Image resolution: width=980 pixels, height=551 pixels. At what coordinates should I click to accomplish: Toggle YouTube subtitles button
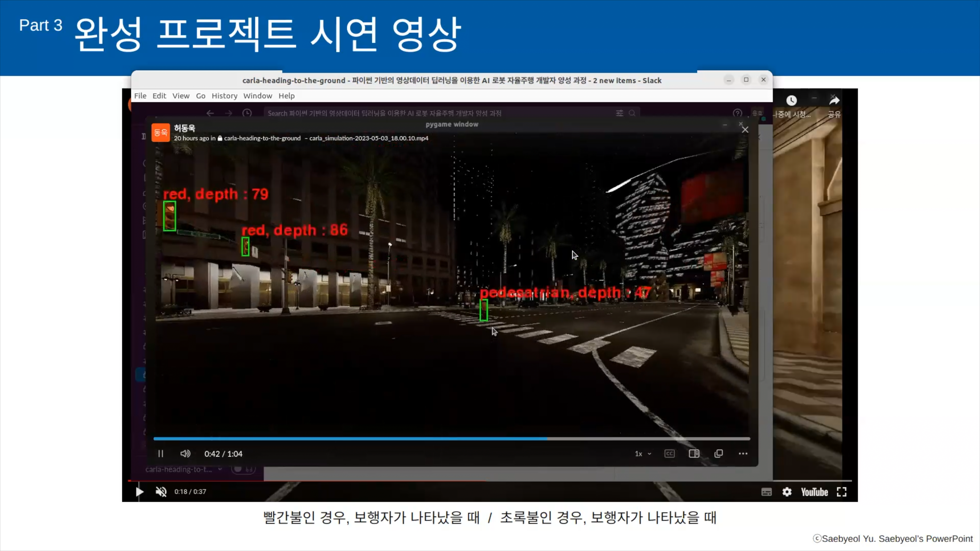tap(766, 492)
